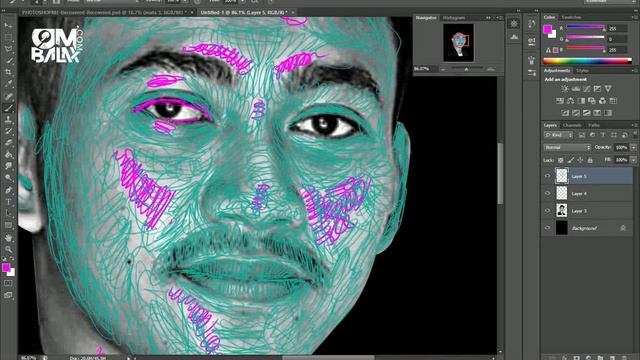Select the Horizontal Type tool
640x360 pixels.
click(8, 202)
